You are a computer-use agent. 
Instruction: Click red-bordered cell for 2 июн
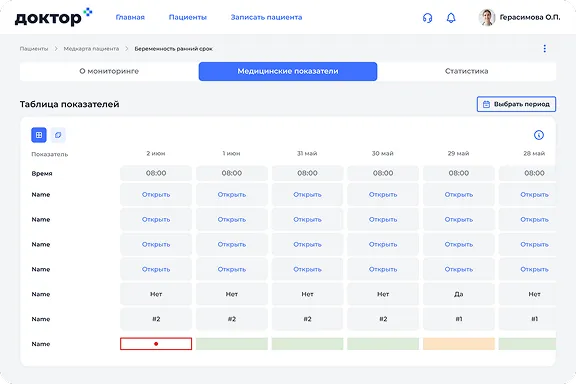coord(156,344)
